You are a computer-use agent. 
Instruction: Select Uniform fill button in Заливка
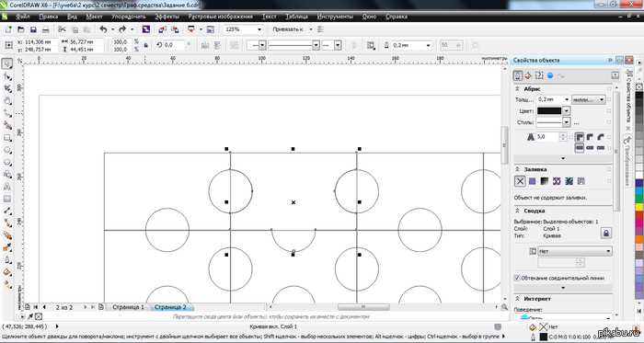[533, 181]
